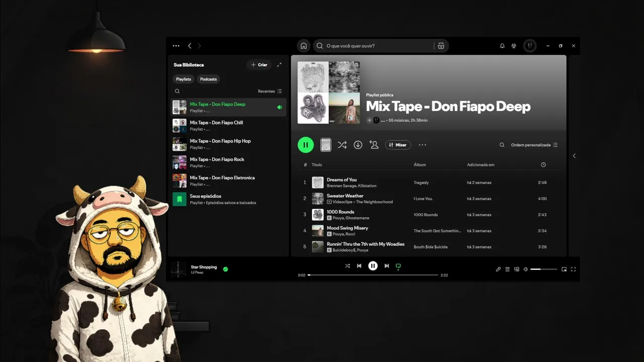The width and height of the screenshot is (644, 362).
Task: Open the Mix Tape - Don Fiapo Rock playlist
Action: pyautogui.click(x=229, y=162)
